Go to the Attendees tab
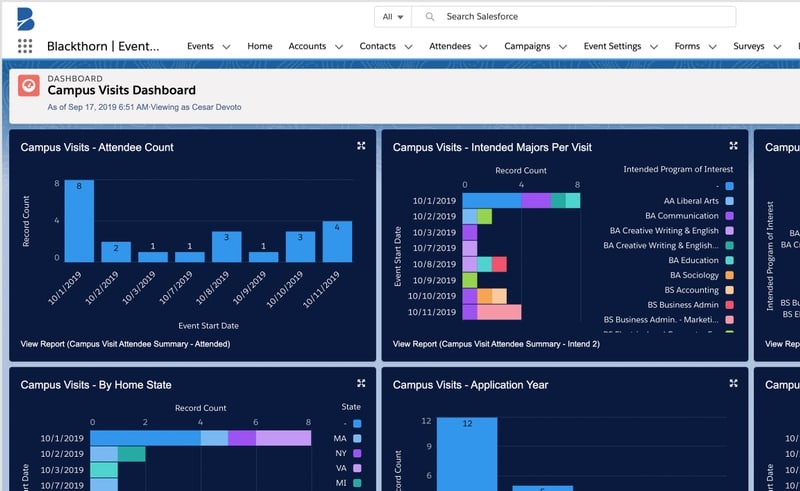The width and height of the screenshot is (800, 491). pyautogui.click(x=450, y=46)
